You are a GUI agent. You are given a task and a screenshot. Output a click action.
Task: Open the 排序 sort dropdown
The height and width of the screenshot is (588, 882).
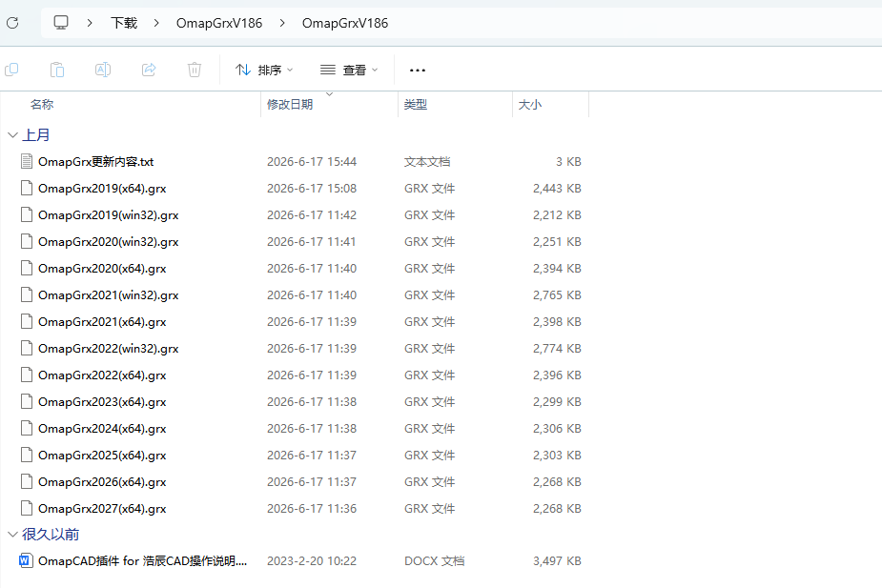[x=264, y=70]
